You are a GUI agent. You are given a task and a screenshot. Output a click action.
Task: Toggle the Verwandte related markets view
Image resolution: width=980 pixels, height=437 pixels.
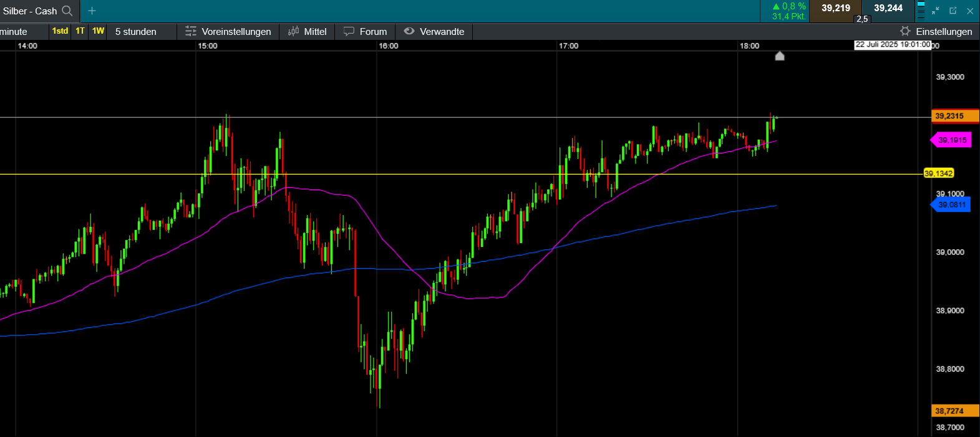434,31
